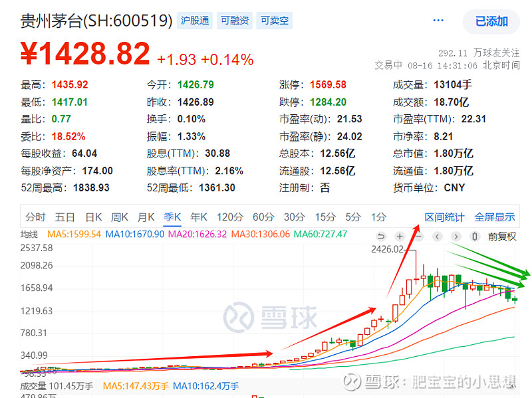The height and width of the screenshot is (398, 532).
Task: Click the MA10:1670.90 moving average label
Action: pyautogui.click(x=135, y=235)
